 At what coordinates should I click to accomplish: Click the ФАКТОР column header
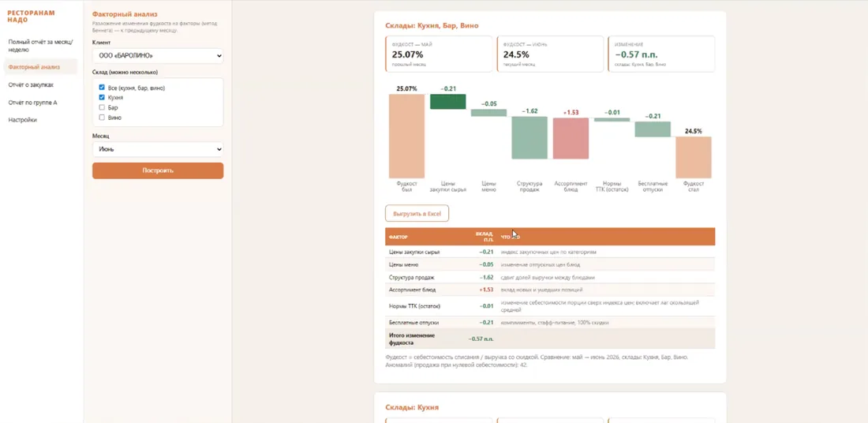coord(398,237)
